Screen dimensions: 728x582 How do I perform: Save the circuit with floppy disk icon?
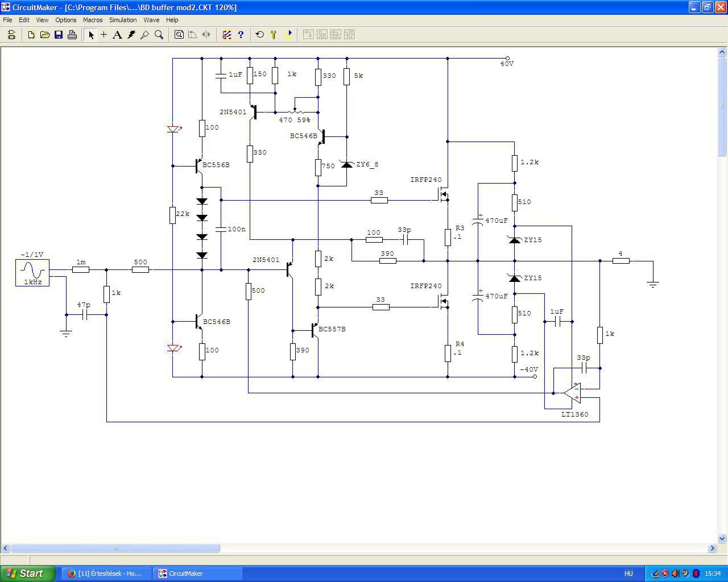59,35
